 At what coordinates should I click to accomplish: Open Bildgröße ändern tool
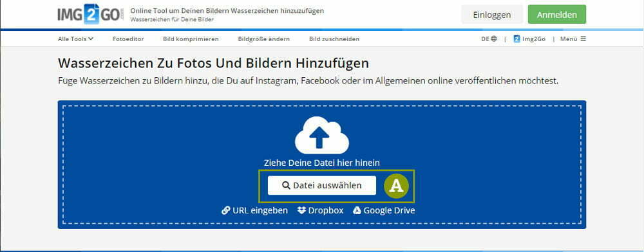pyautogui.click(x=263, y=39)
